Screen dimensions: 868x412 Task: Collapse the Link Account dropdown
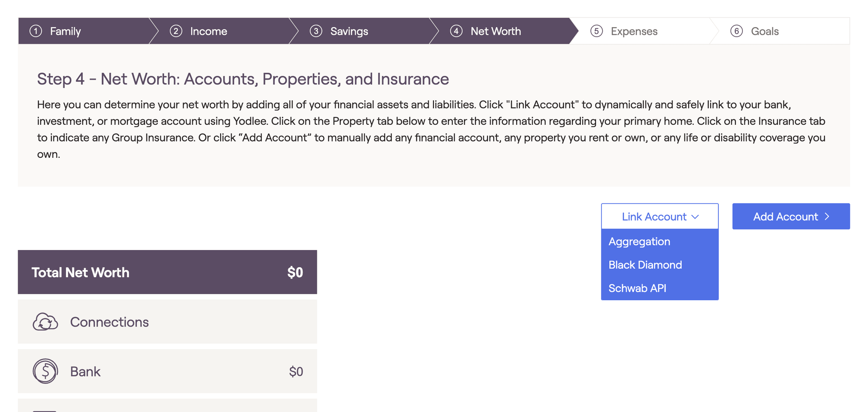click(660, 217)
